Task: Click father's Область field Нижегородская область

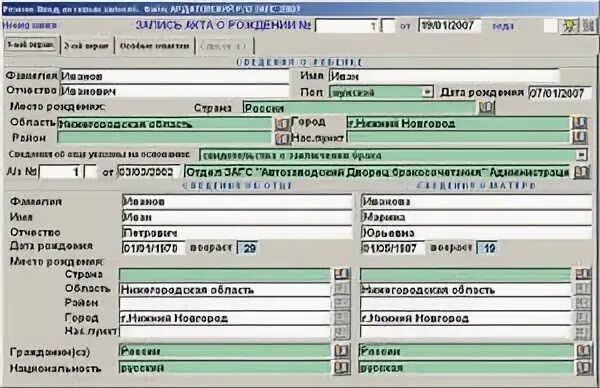Action: pyautogui.click(x=225, y=289)
